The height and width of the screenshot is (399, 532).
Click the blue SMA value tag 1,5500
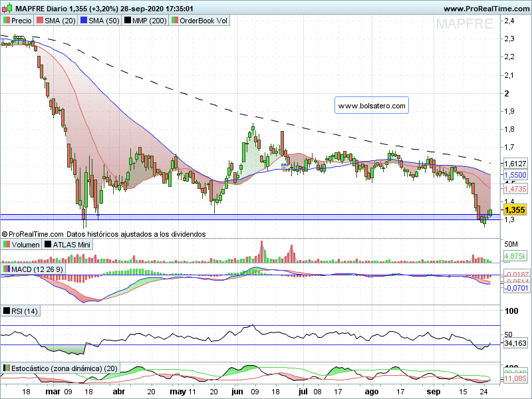[515, 175]
